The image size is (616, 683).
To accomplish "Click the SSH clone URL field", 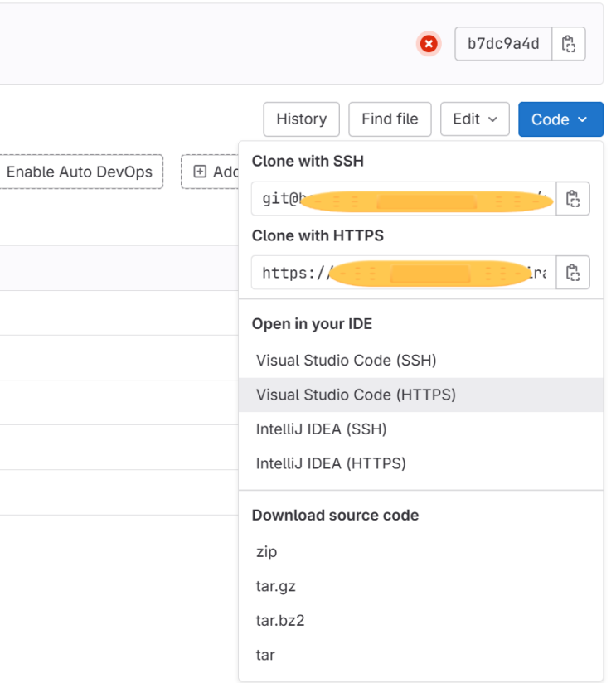I will click(x=404, y=199).
